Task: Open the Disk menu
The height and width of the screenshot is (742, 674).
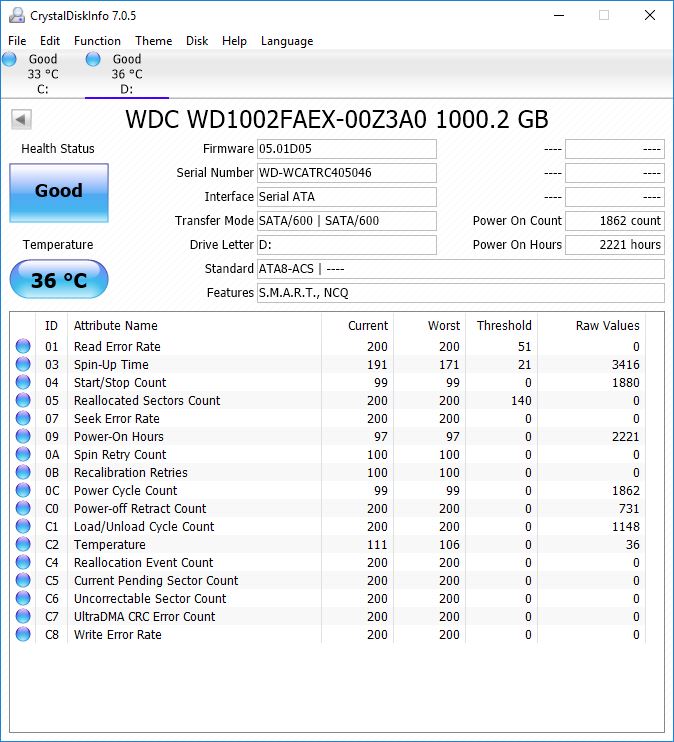Action: 197,41
